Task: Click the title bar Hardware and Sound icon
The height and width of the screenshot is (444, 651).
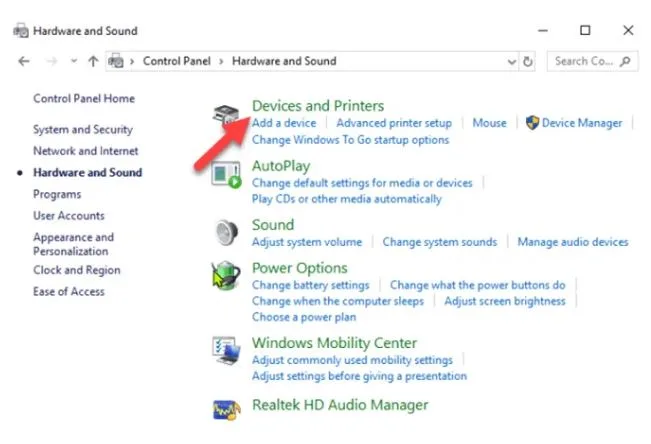Action: [x=21, y=31]
